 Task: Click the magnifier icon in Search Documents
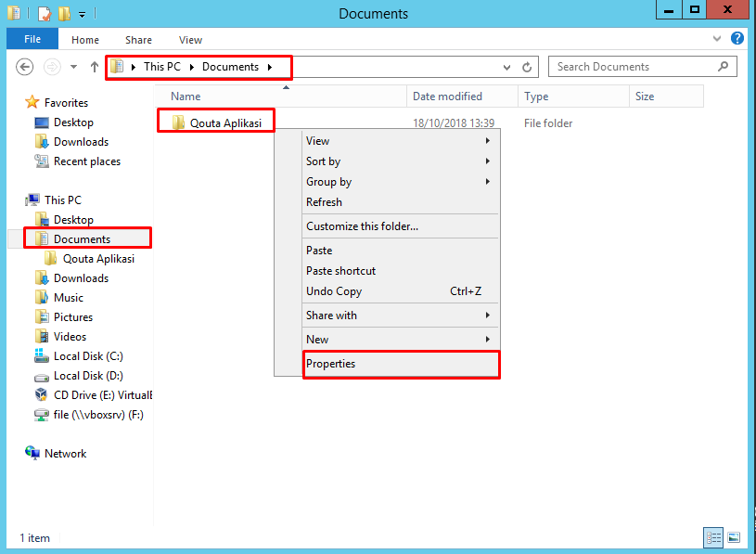coord(723,67)
